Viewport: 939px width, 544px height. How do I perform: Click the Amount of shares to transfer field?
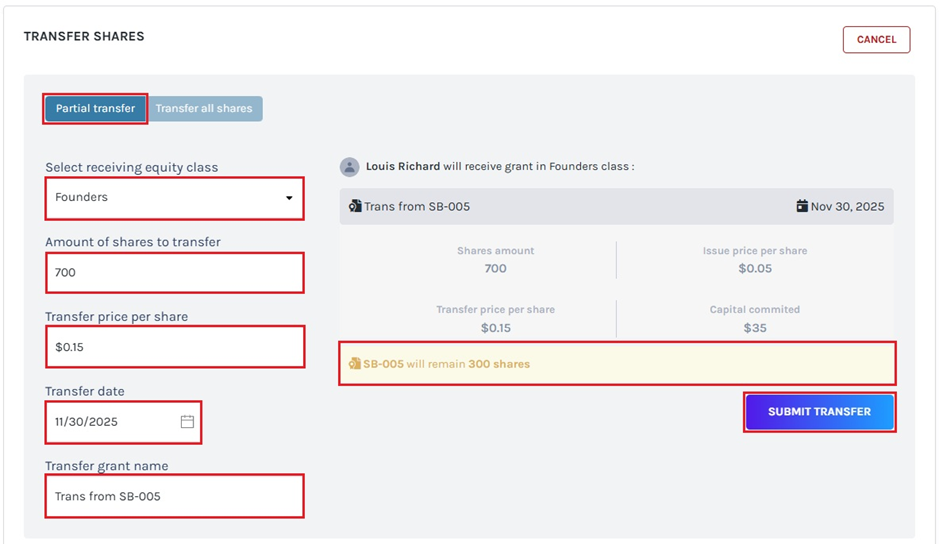(174, 272)
